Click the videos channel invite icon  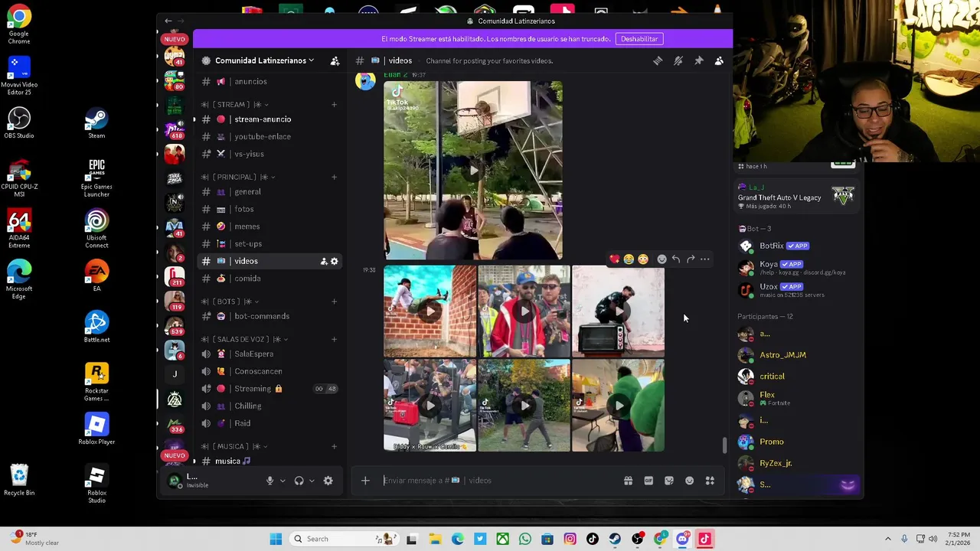[324, 262]
